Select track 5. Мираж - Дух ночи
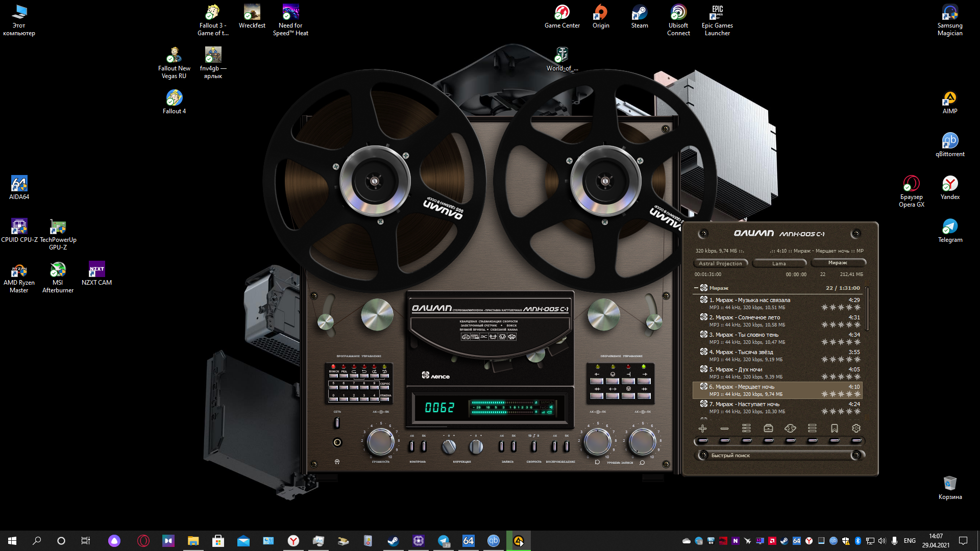Screen dimensions: 980x551 [x=777, y=373]
